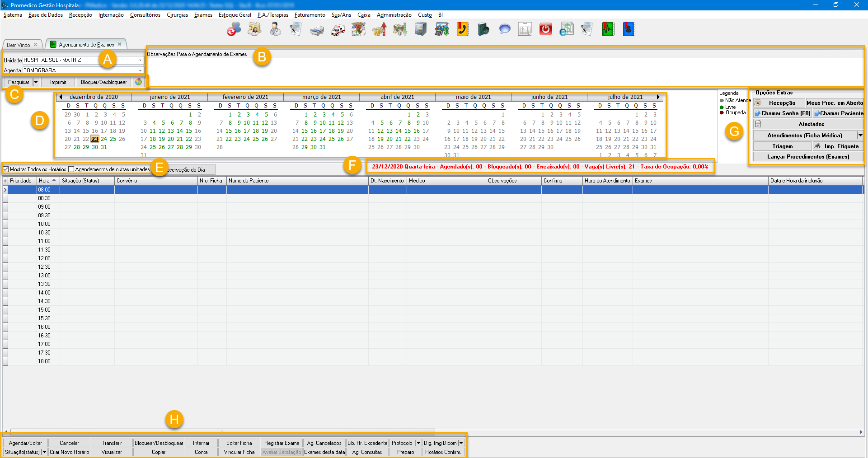Select the 10:00 time slot row
868x458 pixels.
(x=44, y=224)
